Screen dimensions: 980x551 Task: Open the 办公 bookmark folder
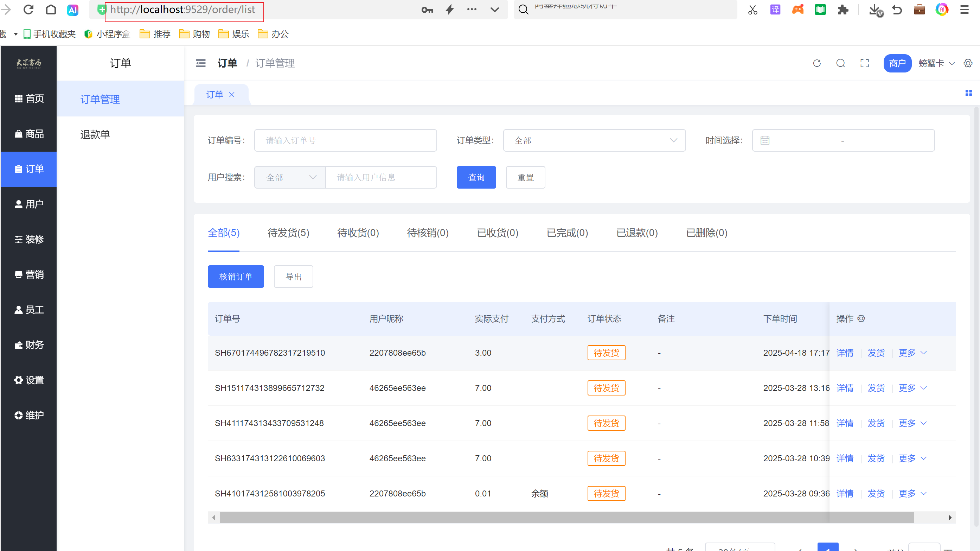(273, 34)
